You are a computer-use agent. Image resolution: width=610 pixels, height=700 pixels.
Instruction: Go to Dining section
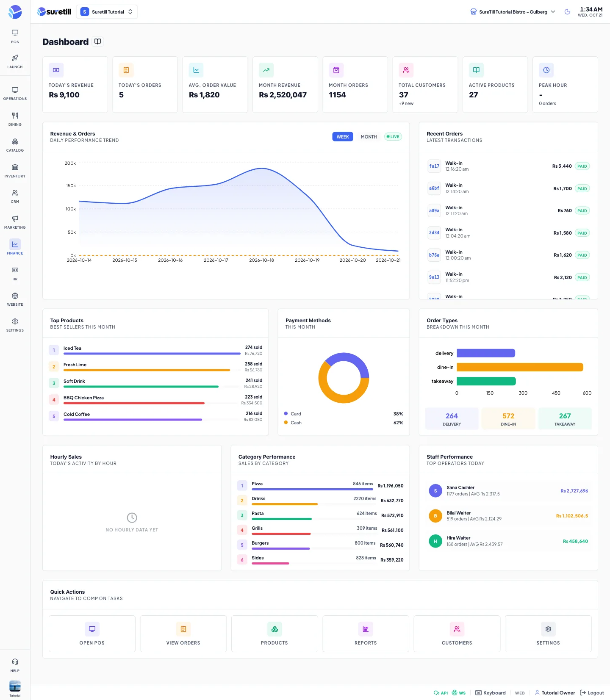point(15,119)
